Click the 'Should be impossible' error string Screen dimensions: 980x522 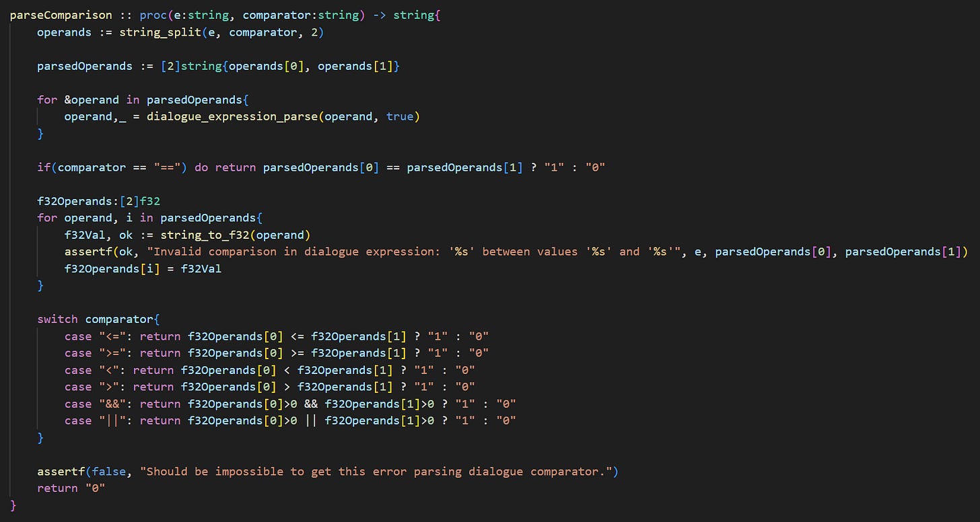click(x=375, y=471)
